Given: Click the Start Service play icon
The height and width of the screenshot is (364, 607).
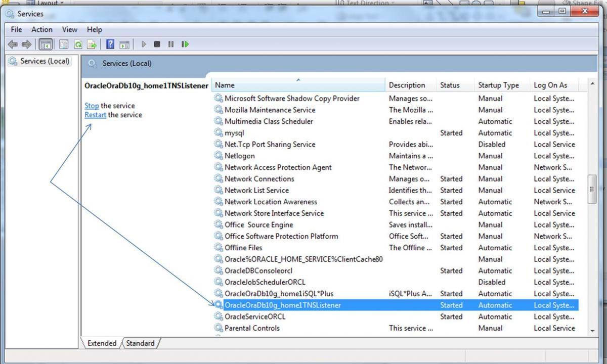Looking at the screenshot, I should pyautogui.click(x=144, y=44).
